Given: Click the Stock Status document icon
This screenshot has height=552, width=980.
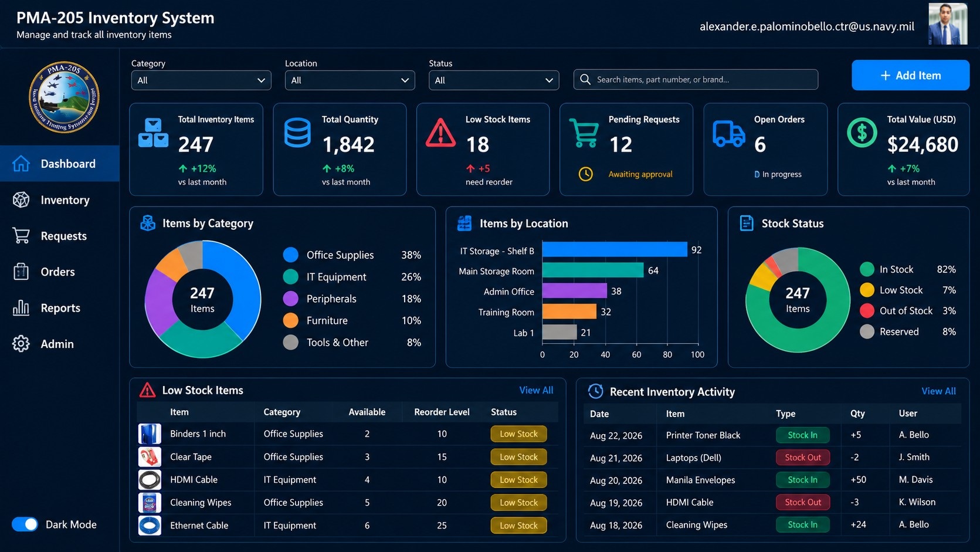Looking at the screenshot, I should point(747,223).
